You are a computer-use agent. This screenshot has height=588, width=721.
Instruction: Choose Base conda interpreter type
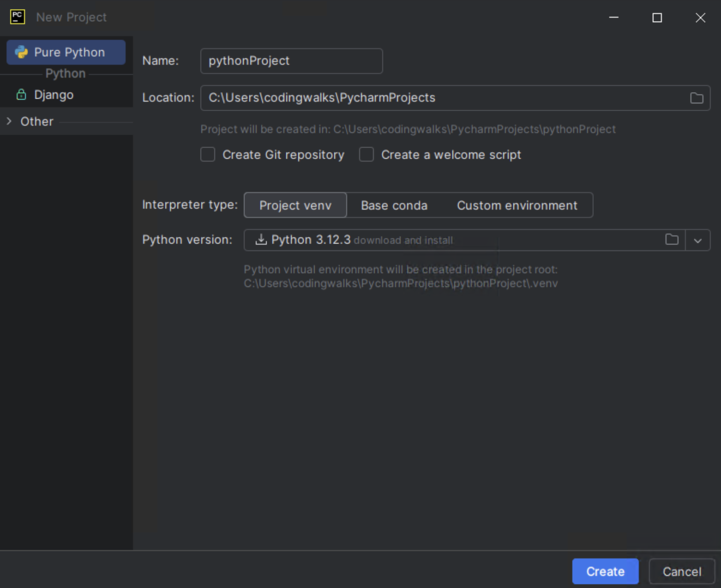point(394,205)
